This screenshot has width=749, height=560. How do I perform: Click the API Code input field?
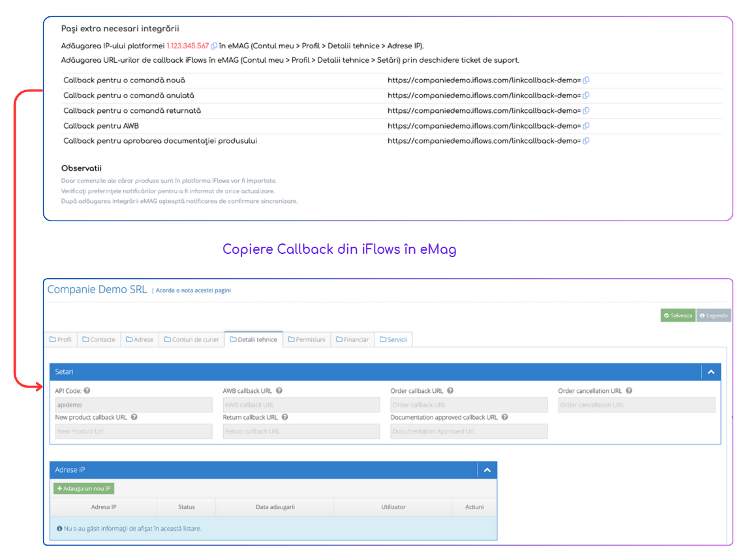coord(134,405)
